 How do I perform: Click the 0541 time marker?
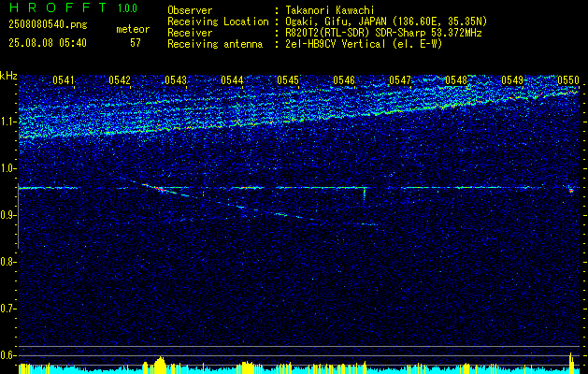coord(64,79)
